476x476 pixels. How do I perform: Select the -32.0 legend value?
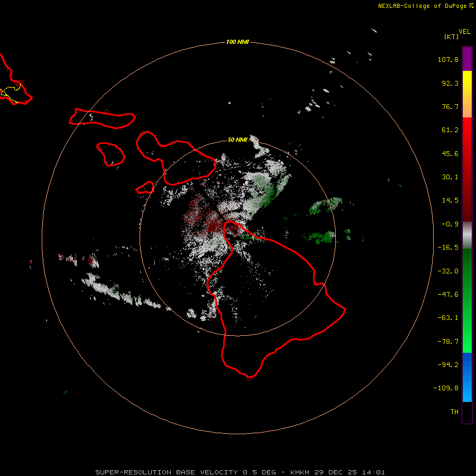point(448,271)
